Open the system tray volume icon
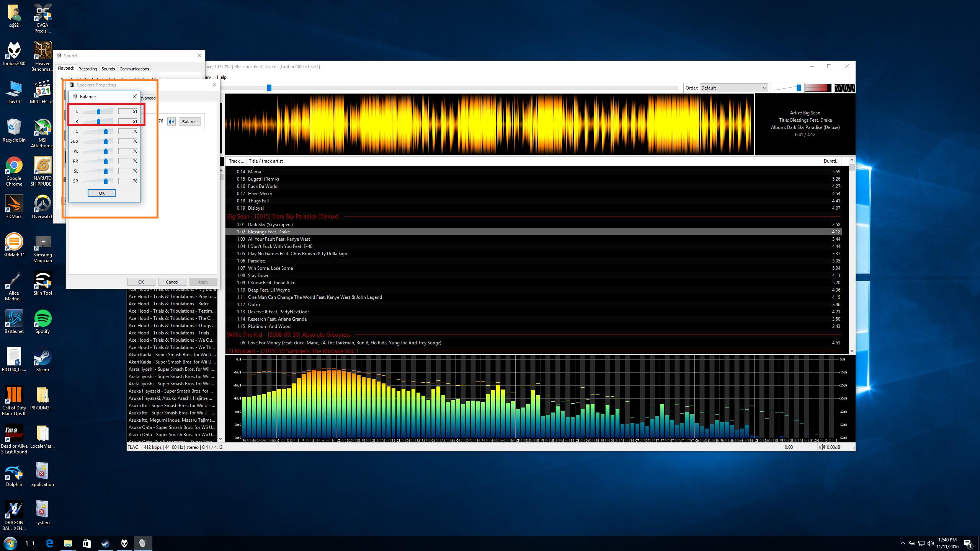This screenshot has height=551, width=980. pos(930,543)
